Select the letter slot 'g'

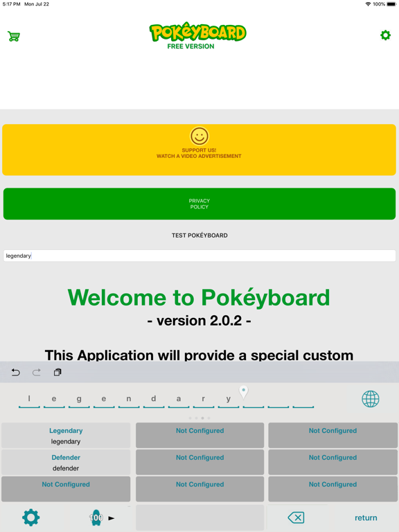coord(79,400)
